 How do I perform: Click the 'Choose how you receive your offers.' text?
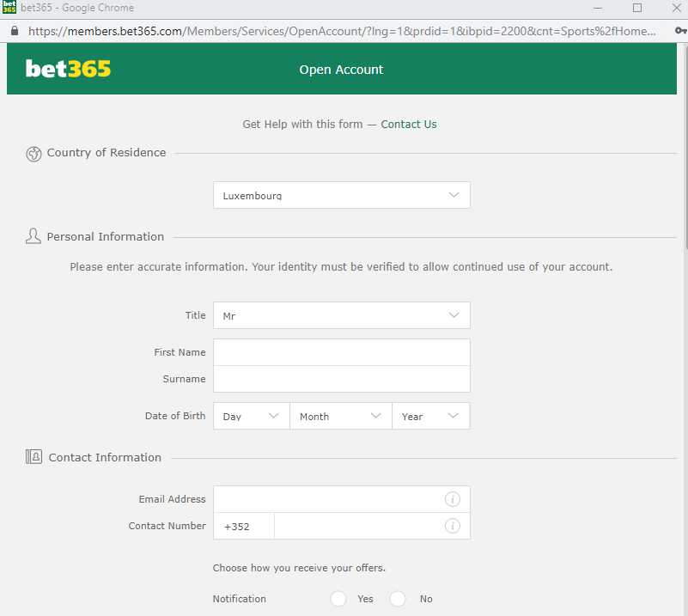(x=299, y=568)
